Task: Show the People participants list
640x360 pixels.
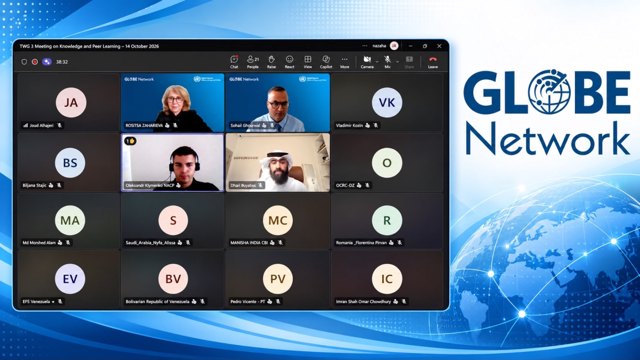Action: [x=253, y=62]
